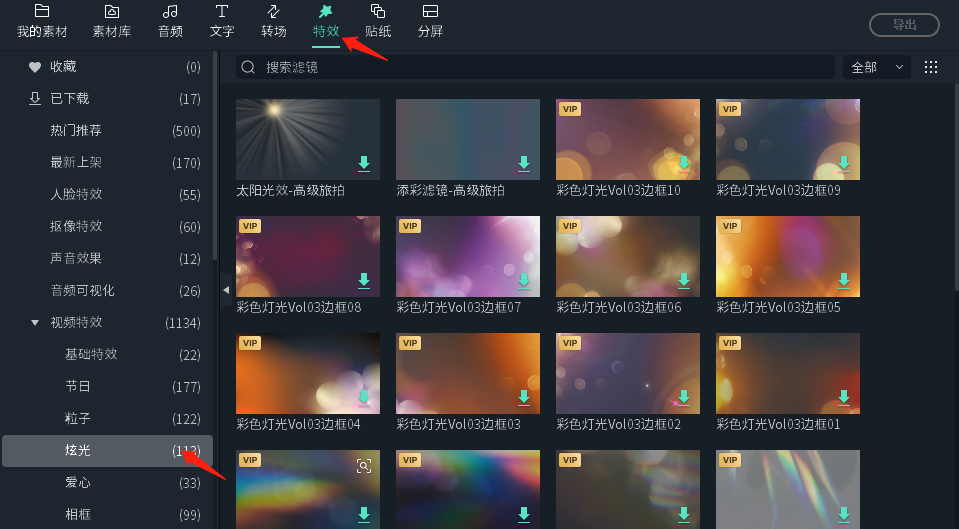This screenshot has width=959, height=529.
Task: Download 添彩滤镜-高级旅拍 effect
Action: pos(524,163)
